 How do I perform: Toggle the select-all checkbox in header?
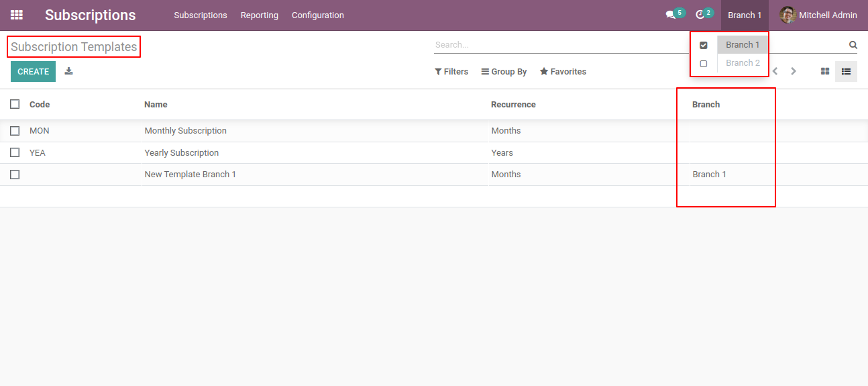pyautogui.click(x=15, y=104)
